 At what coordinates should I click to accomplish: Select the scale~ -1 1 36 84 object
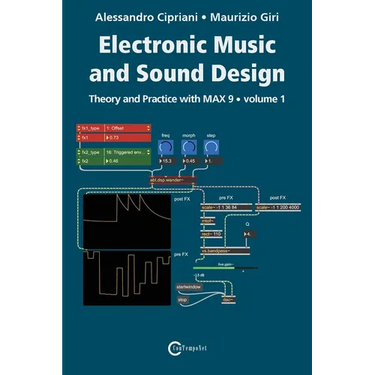(226, 208)
